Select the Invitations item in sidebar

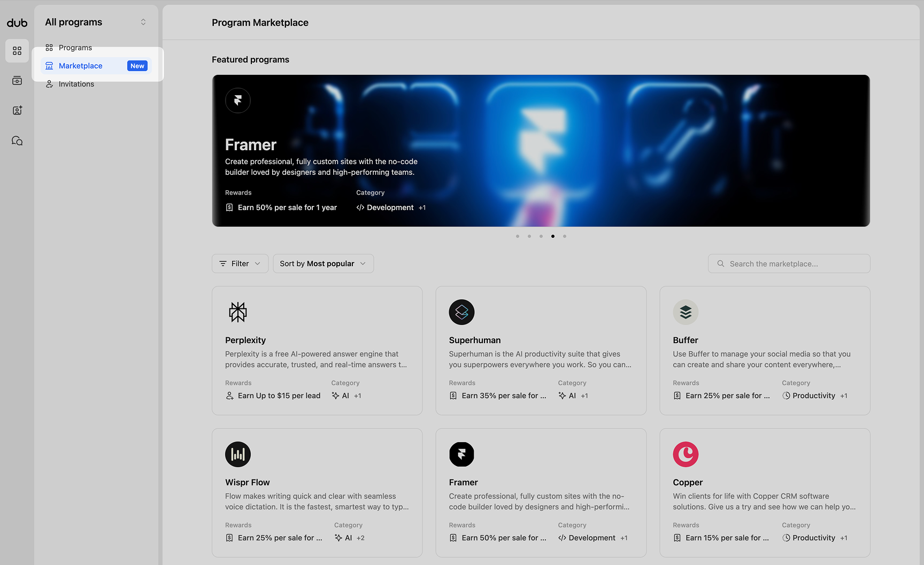pyautogui.click(x=75, y=84)
